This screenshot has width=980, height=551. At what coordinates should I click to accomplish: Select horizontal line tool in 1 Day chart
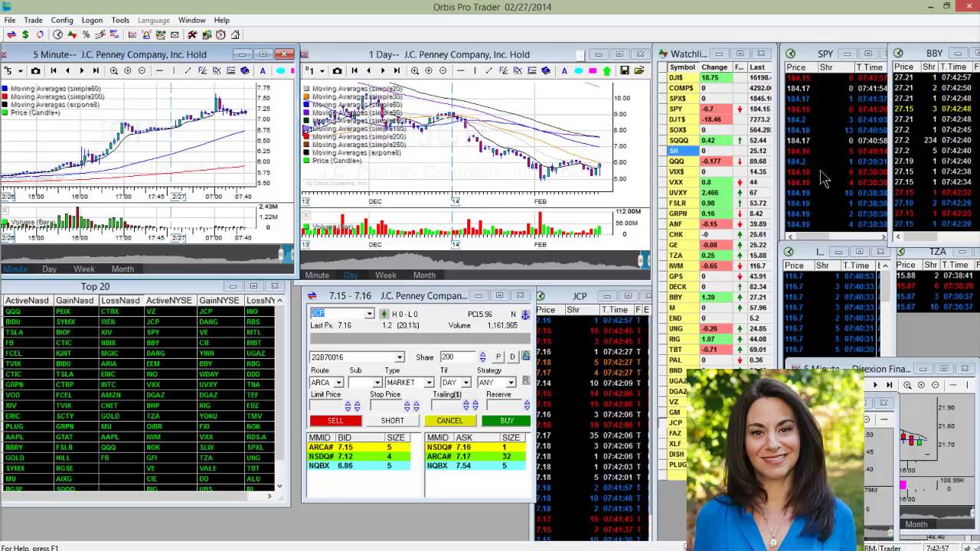(461, 70)
